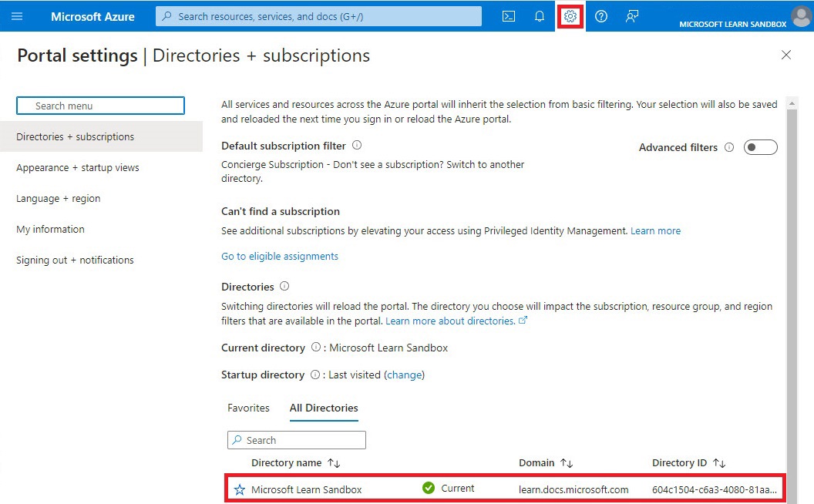This screenshot has height=504, width=814.
Task: Open Appearance + startup views settings
Action: click(x=77, y=168)
